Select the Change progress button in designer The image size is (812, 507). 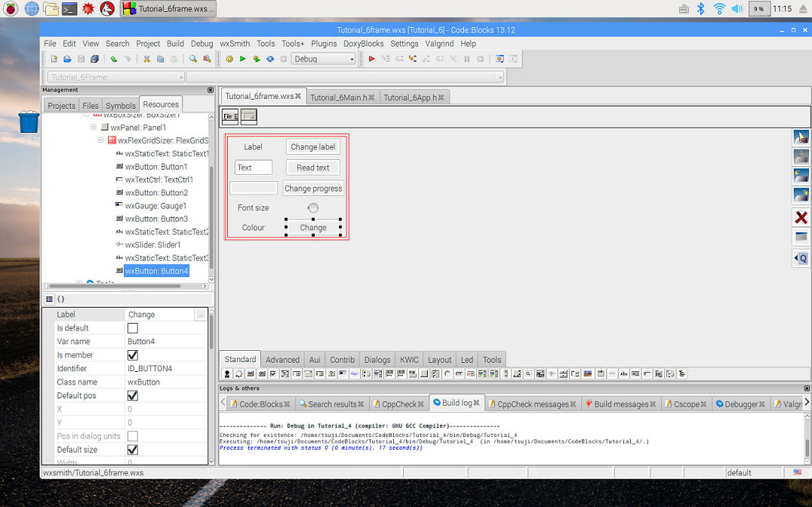tap(312, 189)
